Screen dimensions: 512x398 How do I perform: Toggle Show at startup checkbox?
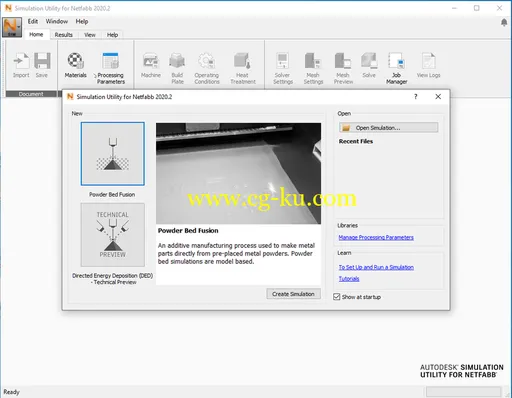tap(337, 297)
